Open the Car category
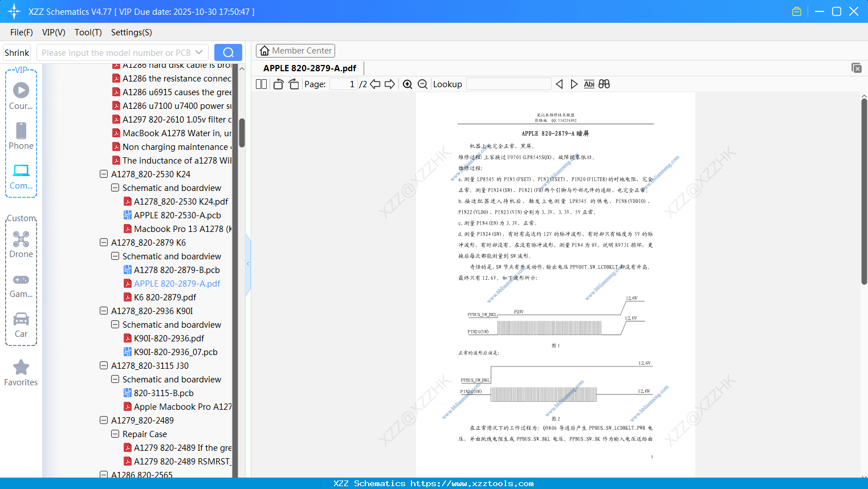This screenshot has width=868, height=489. pyautogui.click(x=21, y=325)
